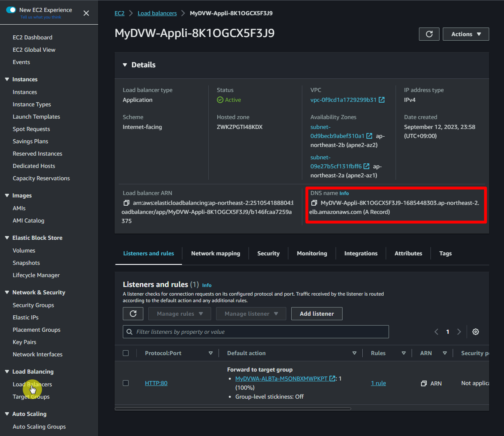Open EC2 Dashboard in sidebar
The height and width of the screenshot is (436, 504).
[32, 37]
